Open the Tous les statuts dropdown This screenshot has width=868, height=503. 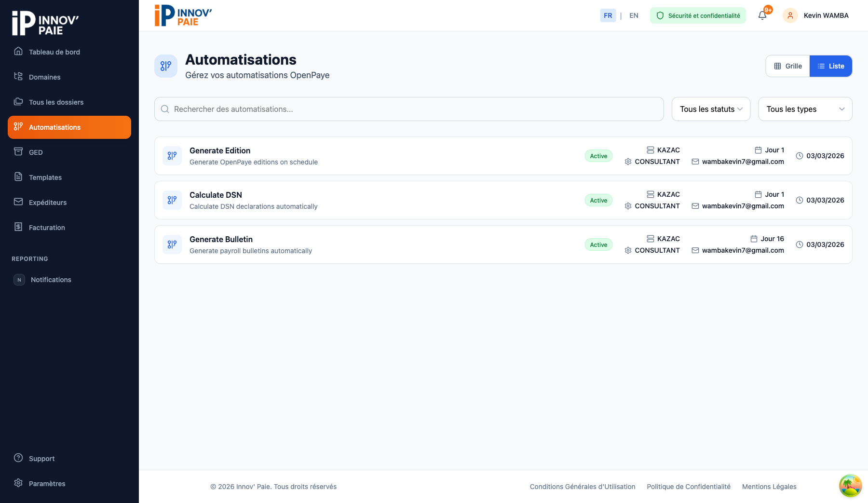coord(710,109)
